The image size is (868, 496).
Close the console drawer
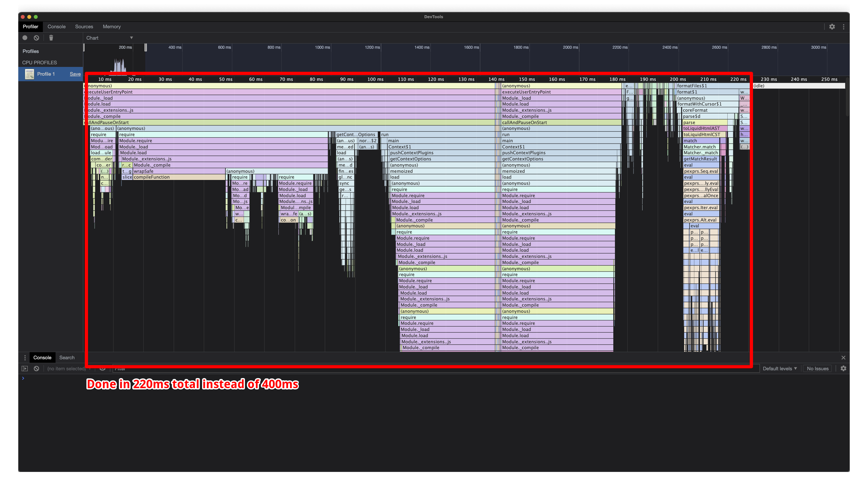click(x=843, y=357)
